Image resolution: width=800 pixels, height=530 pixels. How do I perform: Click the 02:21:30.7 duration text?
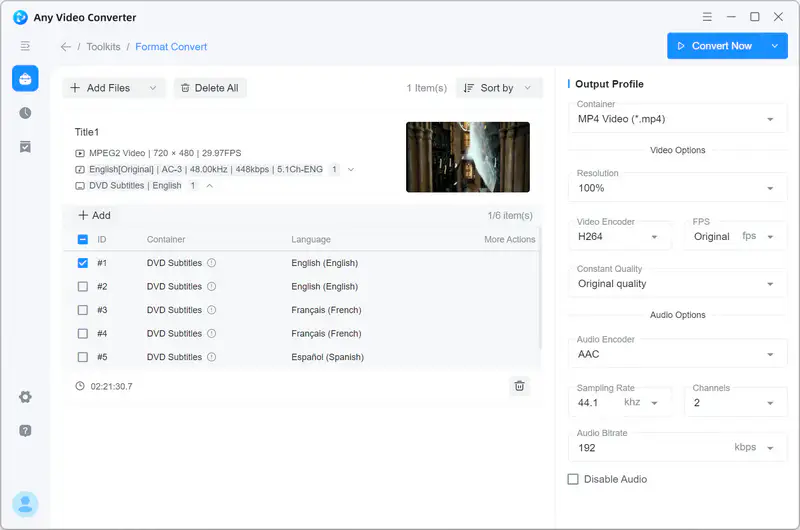[111, 387]
